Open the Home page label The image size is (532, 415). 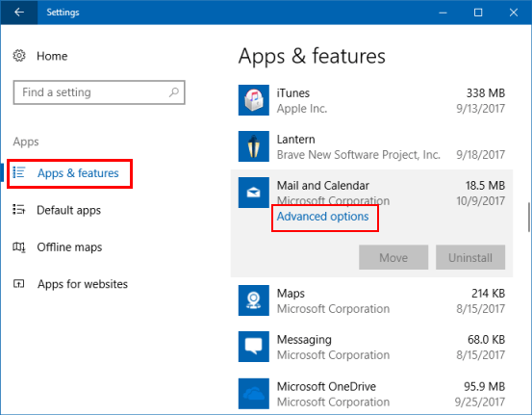click(x=52, y=56)
